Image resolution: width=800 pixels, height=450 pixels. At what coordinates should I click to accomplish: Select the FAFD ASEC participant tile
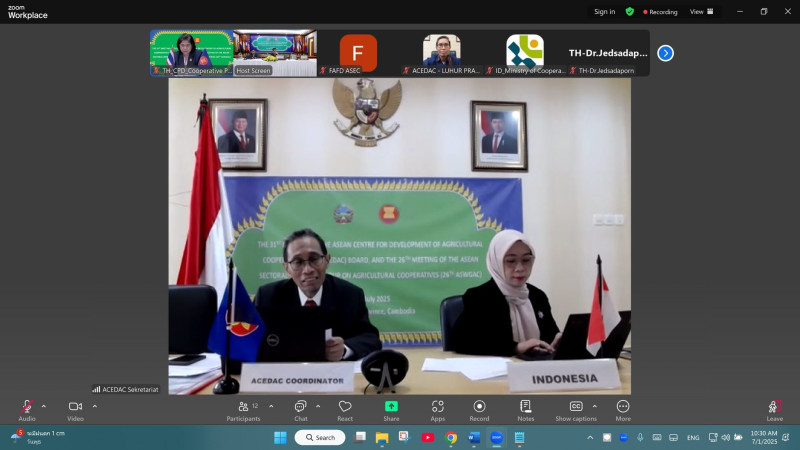358,53
